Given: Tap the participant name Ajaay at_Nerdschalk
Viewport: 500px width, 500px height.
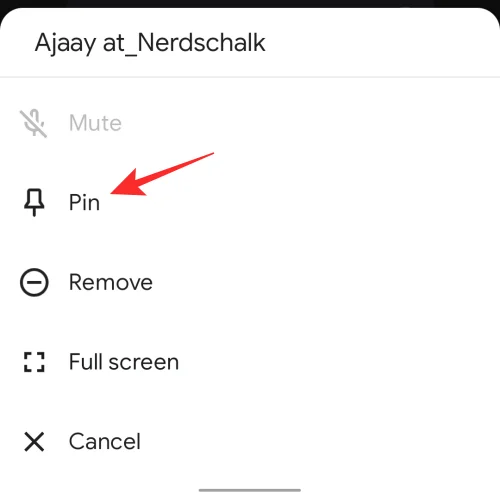Looking at the screenshot, I should click(x=150, y=43).
